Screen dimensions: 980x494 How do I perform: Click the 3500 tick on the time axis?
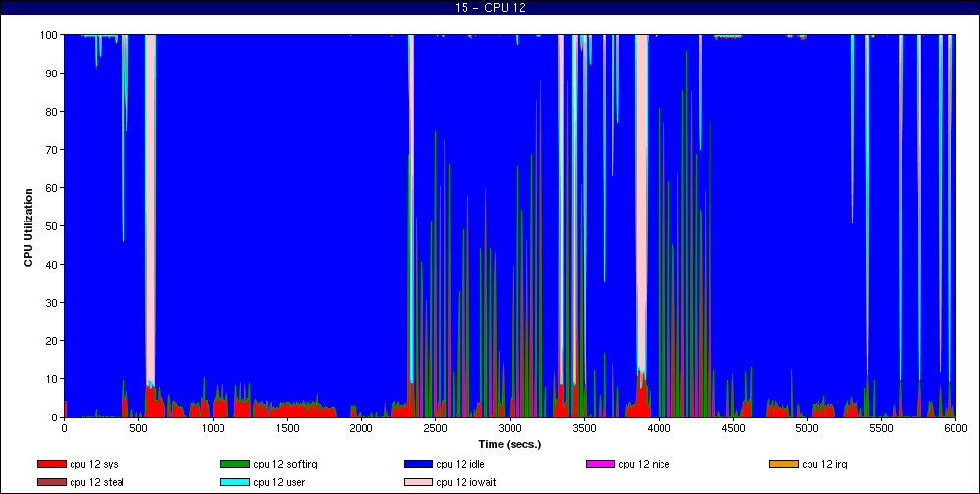pyautogui.click(x=584, y=429)
